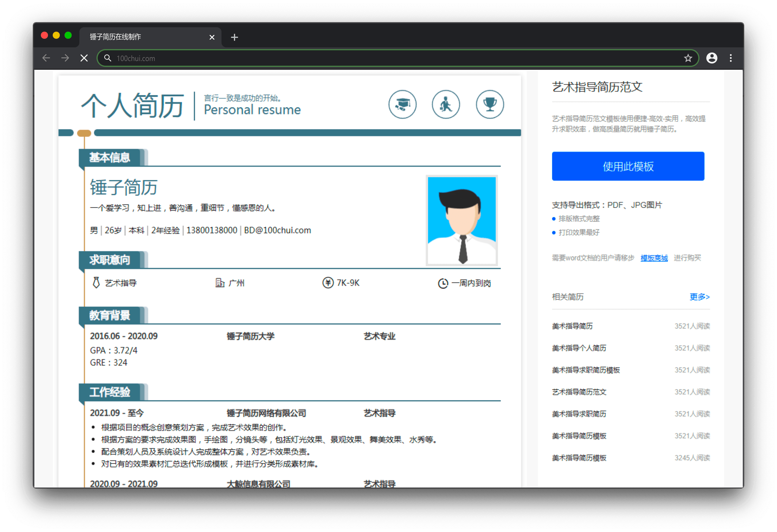The width and height of the screenshot is (777, 532).
Task: Click the trophy icon in resume header
Action: point(489,104)
